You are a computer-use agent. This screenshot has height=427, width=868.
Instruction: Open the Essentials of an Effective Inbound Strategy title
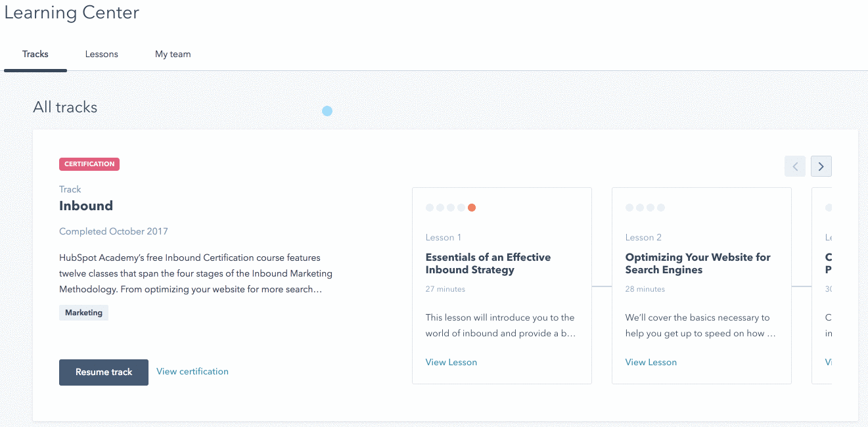(488, 263)
